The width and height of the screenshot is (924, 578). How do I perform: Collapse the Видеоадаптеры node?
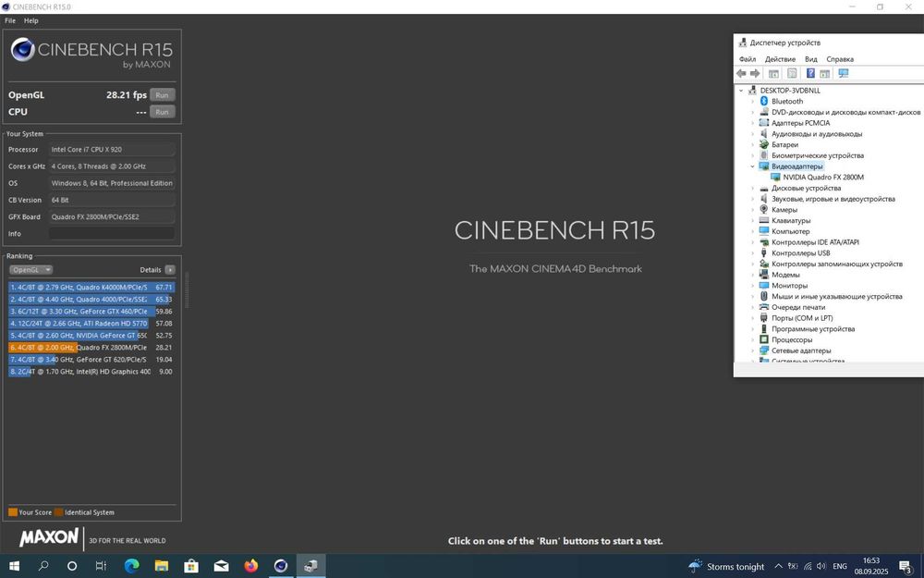(752, 166)
